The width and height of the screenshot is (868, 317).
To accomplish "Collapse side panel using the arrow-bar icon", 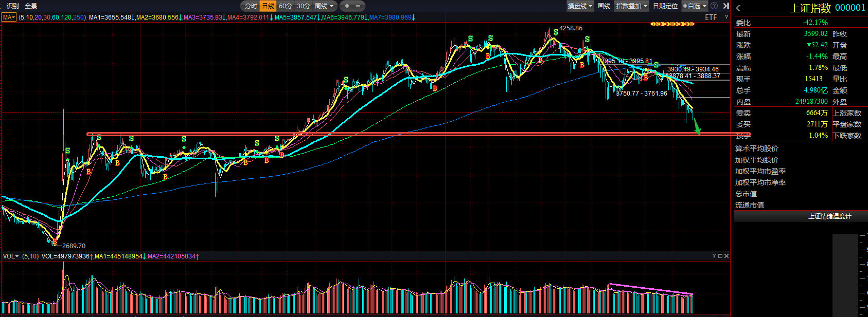I will [x=726, y=6].
